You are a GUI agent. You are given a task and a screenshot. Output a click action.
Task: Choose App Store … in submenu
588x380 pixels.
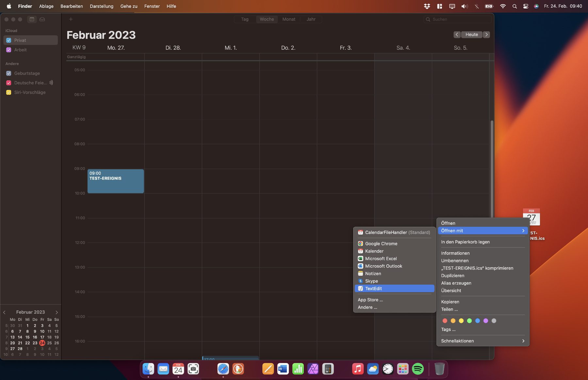click(x=394, y=300)
